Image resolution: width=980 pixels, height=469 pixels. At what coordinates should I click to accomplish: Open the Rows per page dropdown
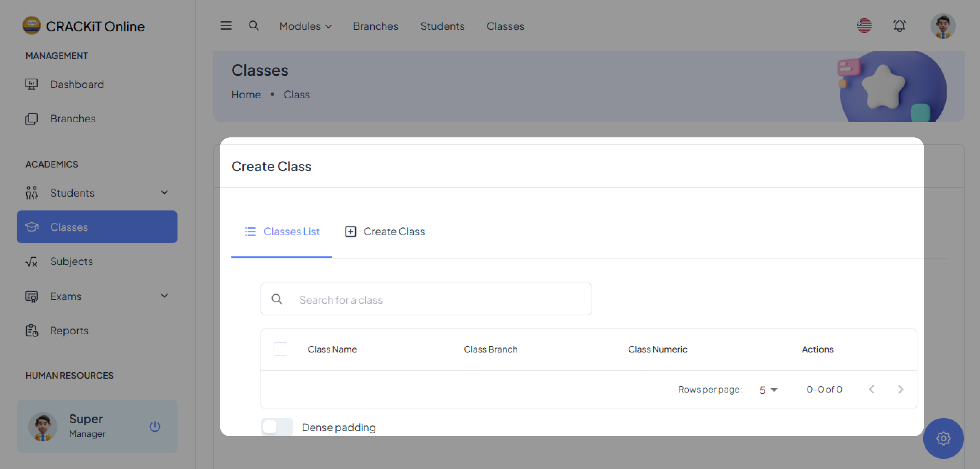coord(768,390)
